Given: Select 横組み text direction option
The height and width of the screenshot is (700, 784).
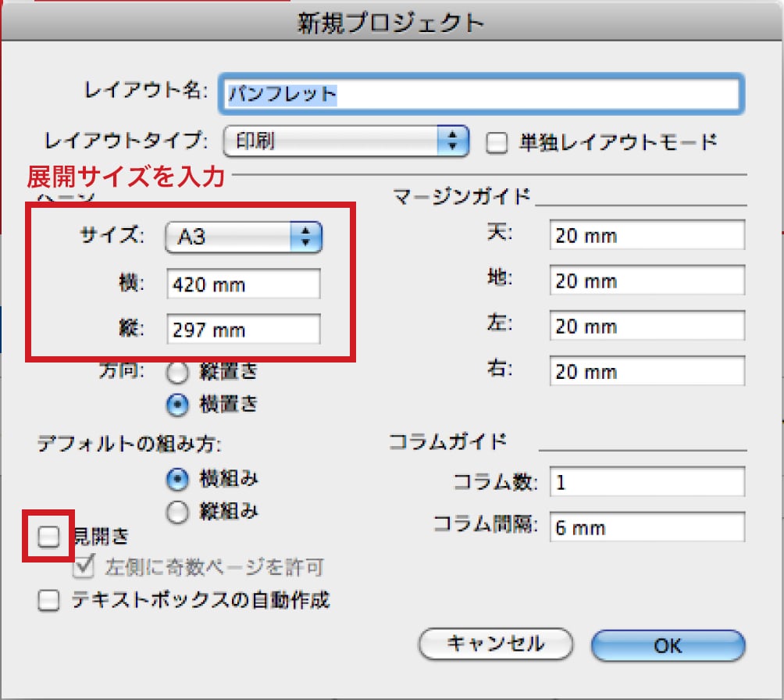Looking at the screenshot, I should click(x=179, y=478).
